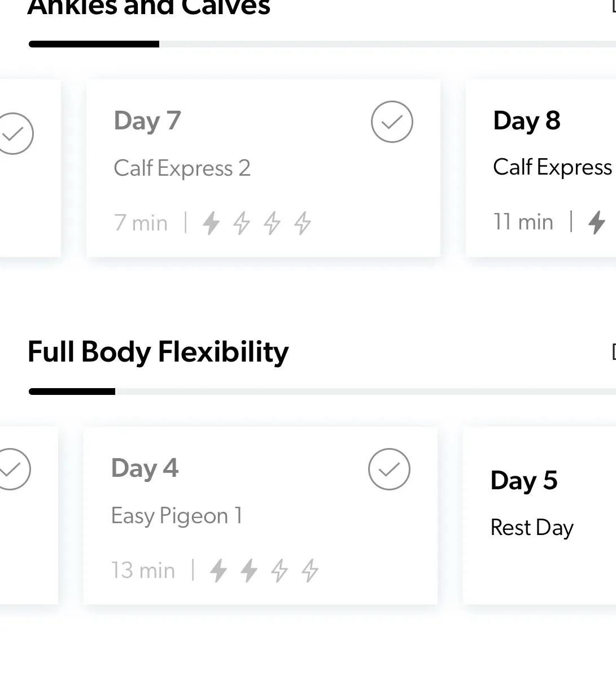Click the Ankles and Calves progress bar
Viewport: 616px width, 687px height.
coord(322,44)
